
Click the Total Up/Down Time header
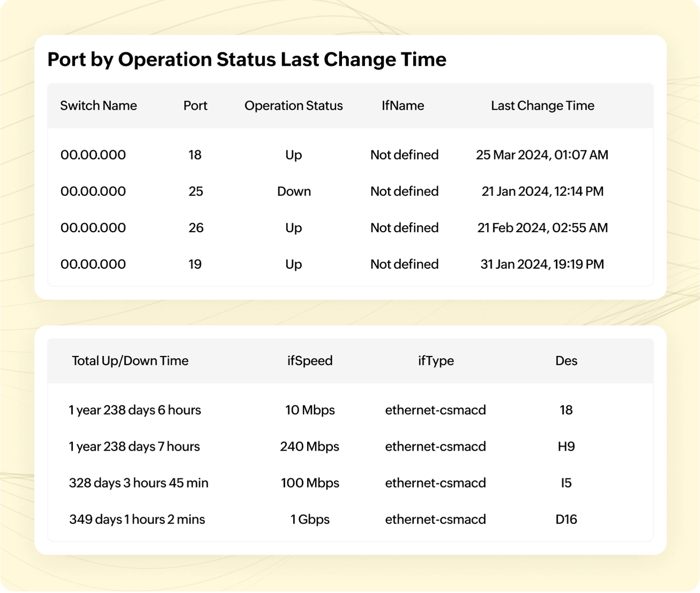point(130,361)
